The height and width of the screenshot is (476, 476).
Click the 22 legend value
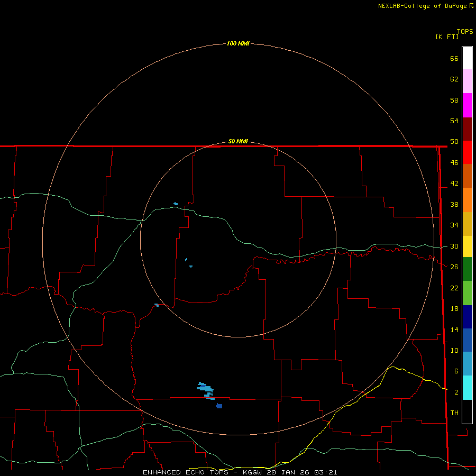coord(454,288)
